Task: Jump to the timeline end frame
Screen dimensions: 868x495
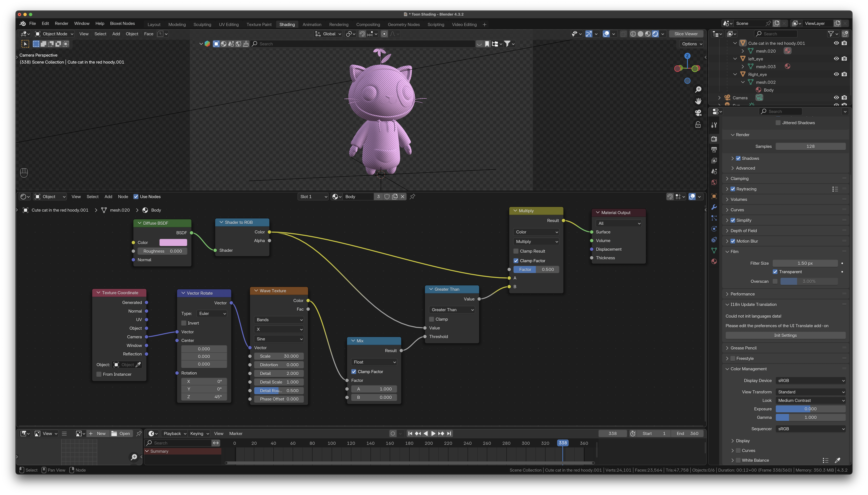Action: [449, 434]
